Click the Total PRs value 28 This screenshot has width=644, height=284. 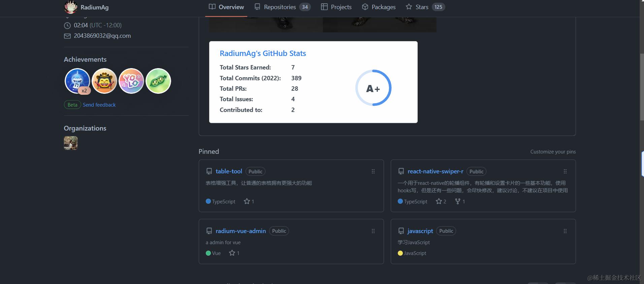pyautogui.click(x=295, y=88)
